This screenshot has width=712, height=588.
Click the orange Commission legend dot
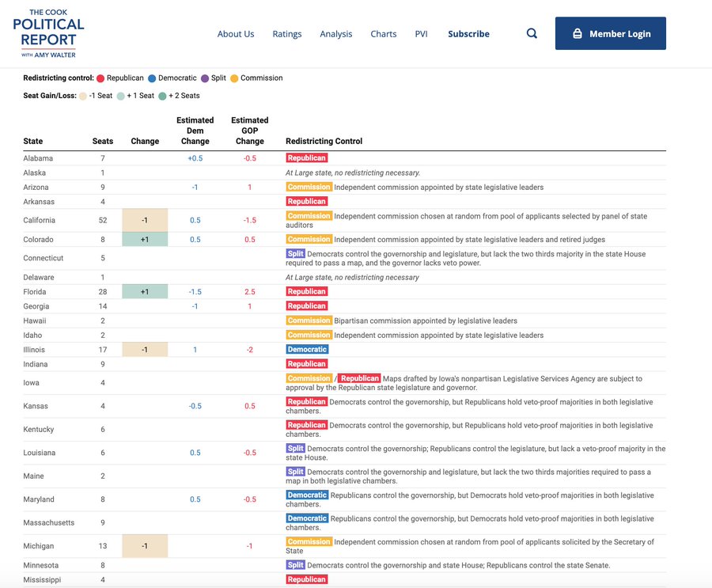point(234,78)
